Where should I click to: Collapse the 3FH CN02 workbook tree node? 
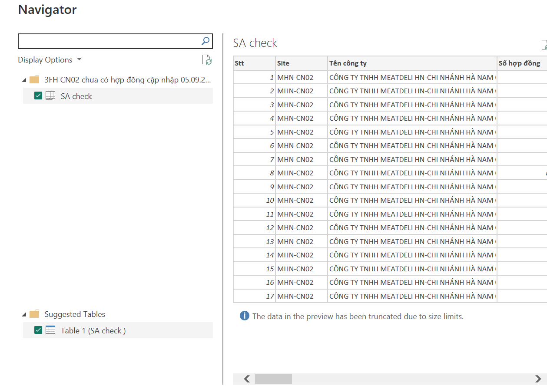pyautogui.click(x=23, y=80)
